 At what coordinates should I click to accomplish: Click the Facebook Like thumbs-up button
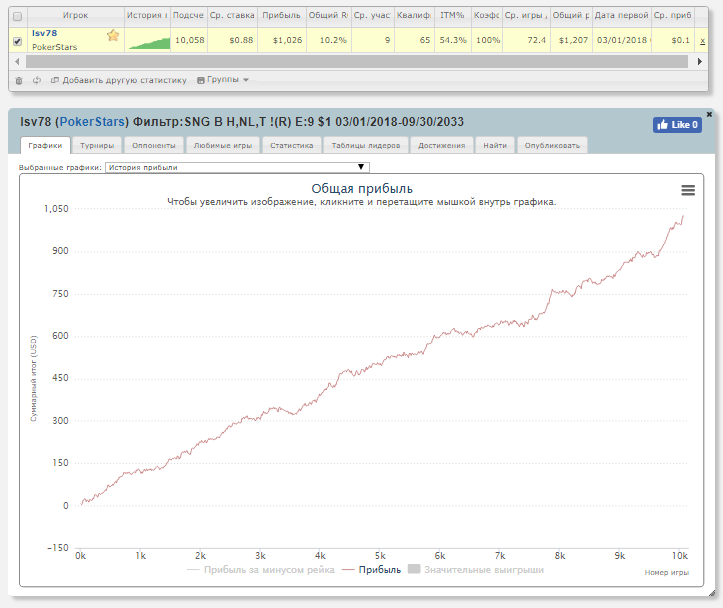(x=677, y=124)
